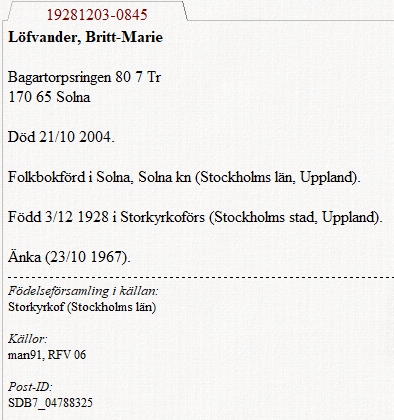
Task: Click (Stockholms stad, Uppland) in birth line
Action: pyautogui.click(x=295, y=217)
